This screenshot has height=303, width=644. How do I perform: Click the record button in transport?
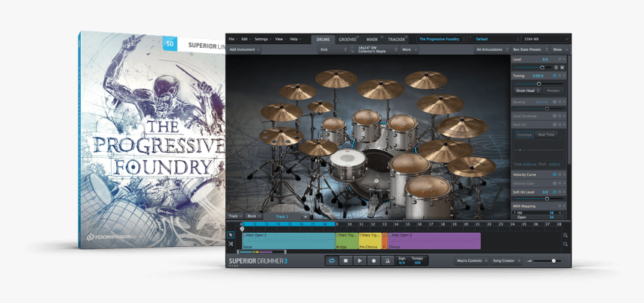click(x=374, y=260)
